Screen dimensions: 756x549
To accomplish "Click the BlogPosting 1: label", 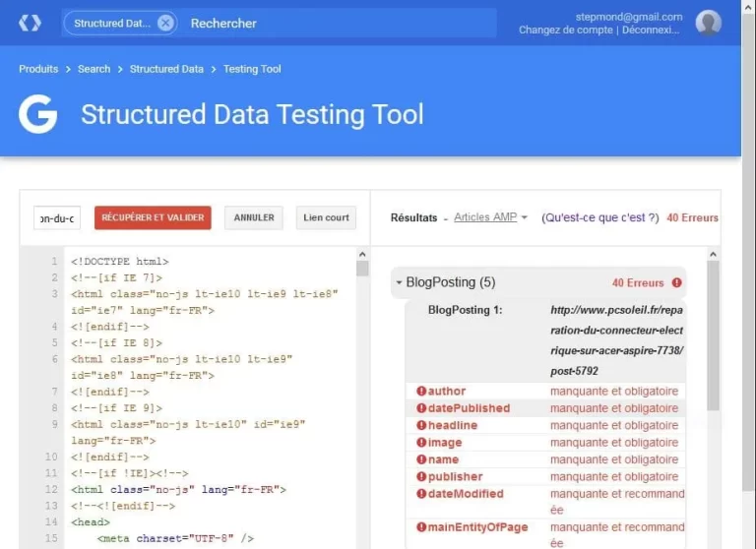I will 466,310.
